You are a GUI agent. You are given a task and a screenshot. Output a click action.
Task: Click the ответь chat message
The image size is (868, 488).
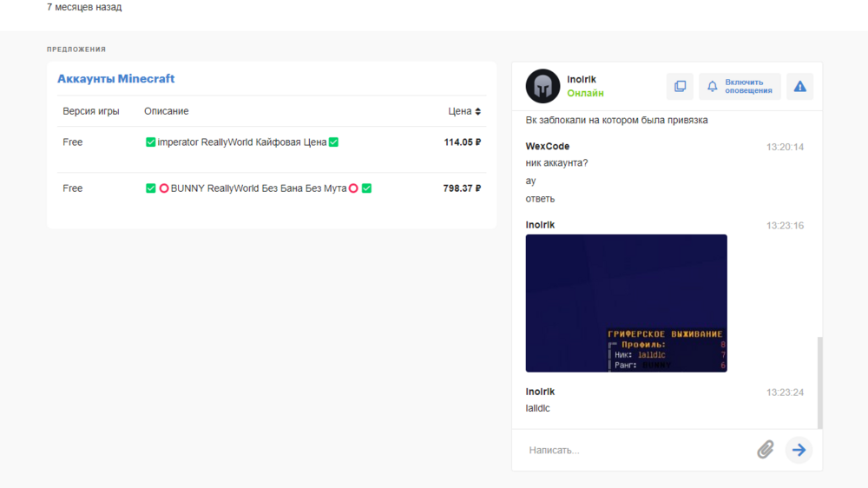[540, 199]
